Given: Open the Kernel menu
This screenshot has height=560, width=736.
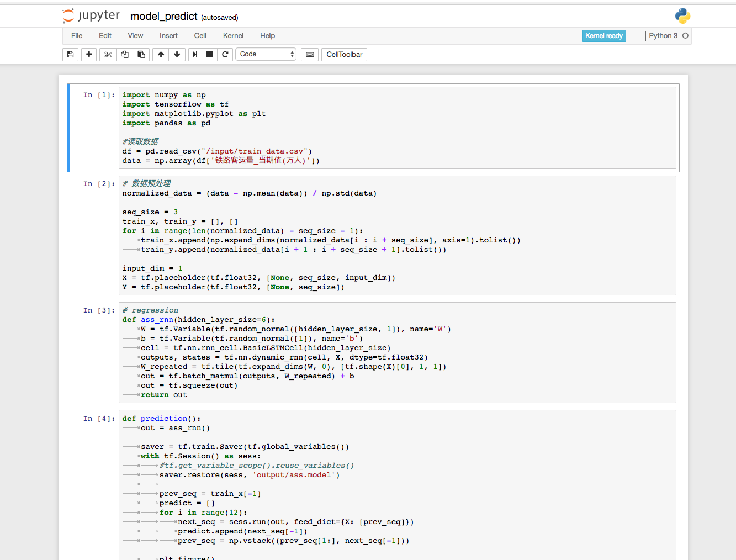Looking at the screenshot, I should (233, 36).
